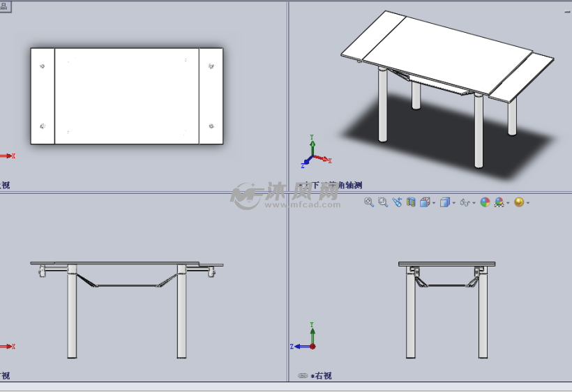This screenshot has height=392, width=572.
Task: Click the 右视 viewport label
Action: coord(323,376)
